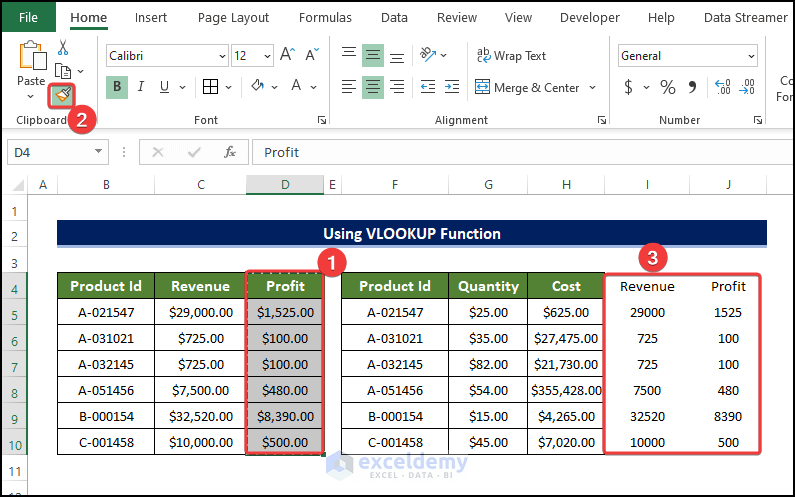The width and height of the screenshot is (795, 497).
Task: Click Merge & Center
Action: tap(527, 88)
